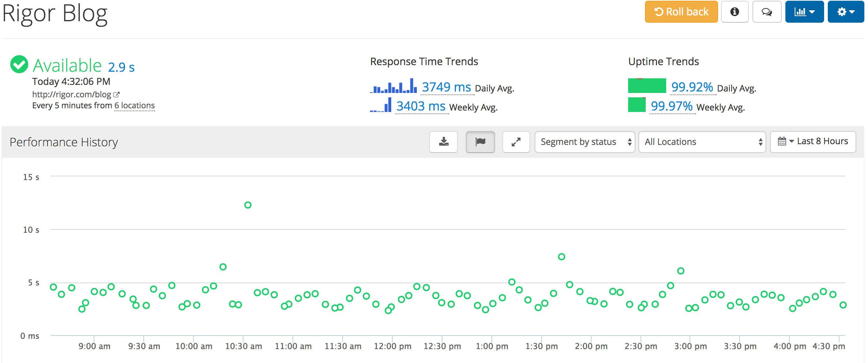This screenshot has height=363, width=868.
Task: Click the 2.9 s response time value
Action: pos(121,67)
